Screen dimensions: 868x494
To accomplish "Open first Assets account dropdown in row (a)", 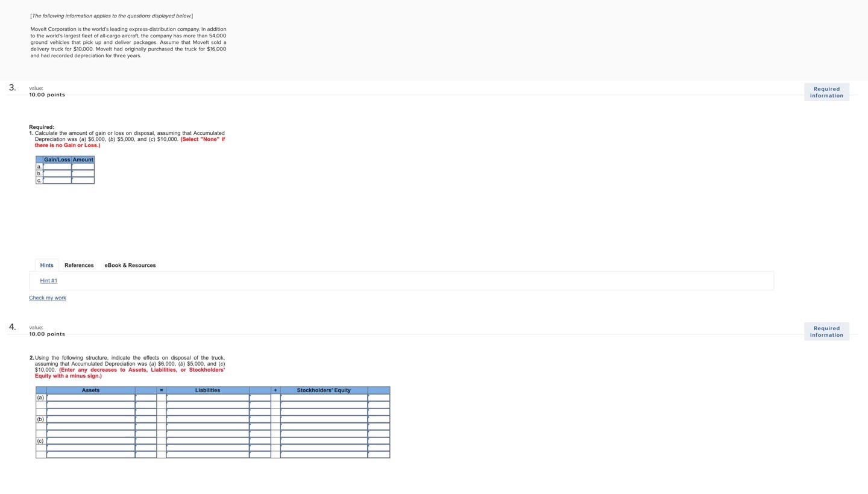I will (90, 398).
